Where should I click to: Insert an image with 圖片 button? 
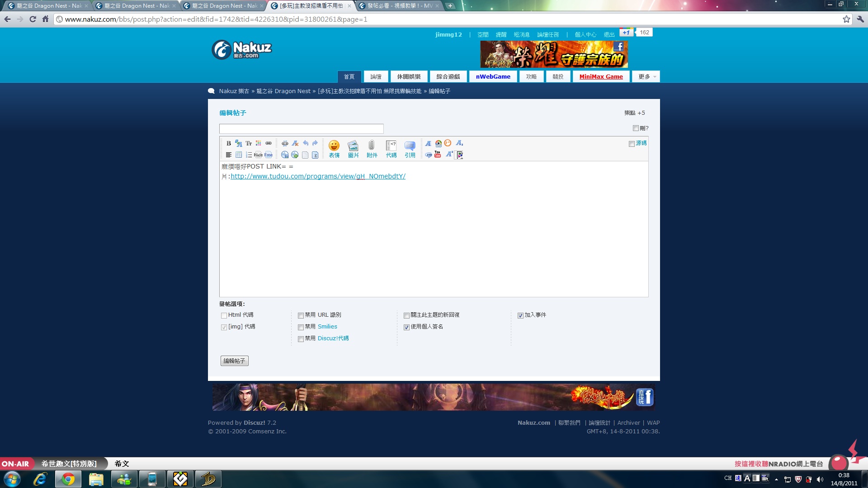click(353, 149)
